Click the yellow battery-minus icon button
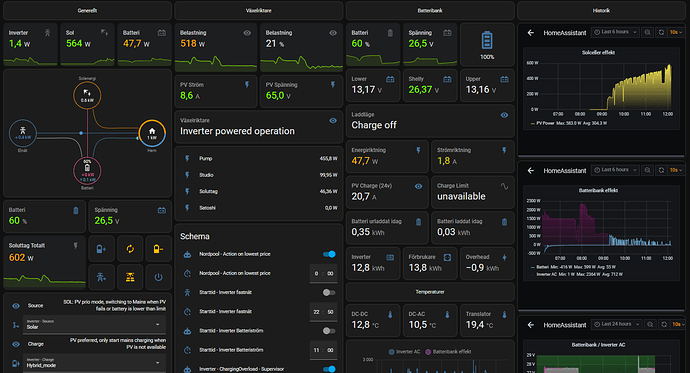This screenshot has height=373, width=690. [x=158, y=249]
